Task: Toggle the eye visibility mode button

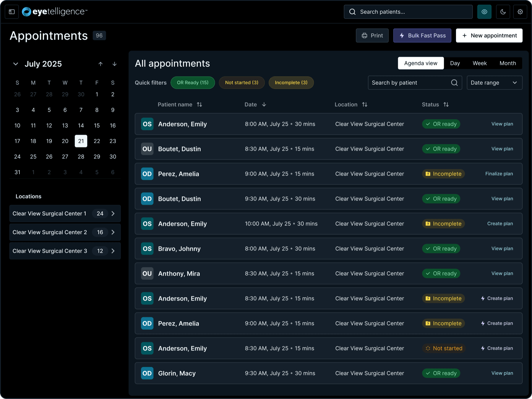Action: 484,12
